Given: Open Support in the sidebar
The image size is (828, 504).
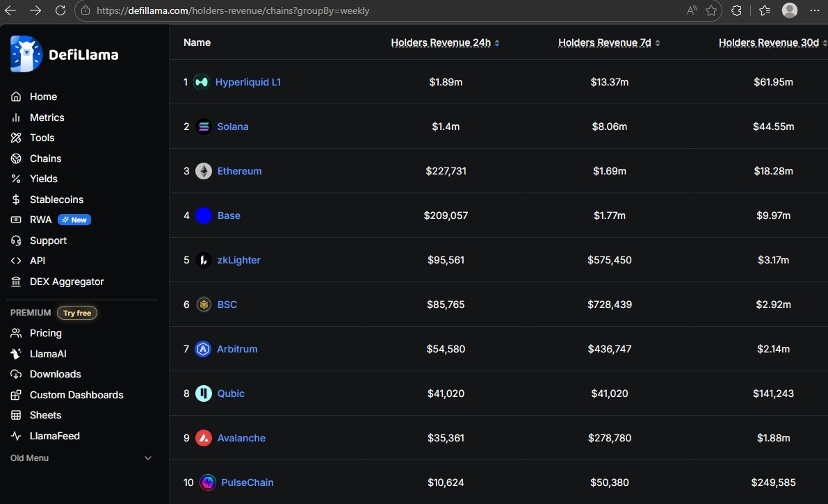Looking at the screenshot, I should click(48, 241).
